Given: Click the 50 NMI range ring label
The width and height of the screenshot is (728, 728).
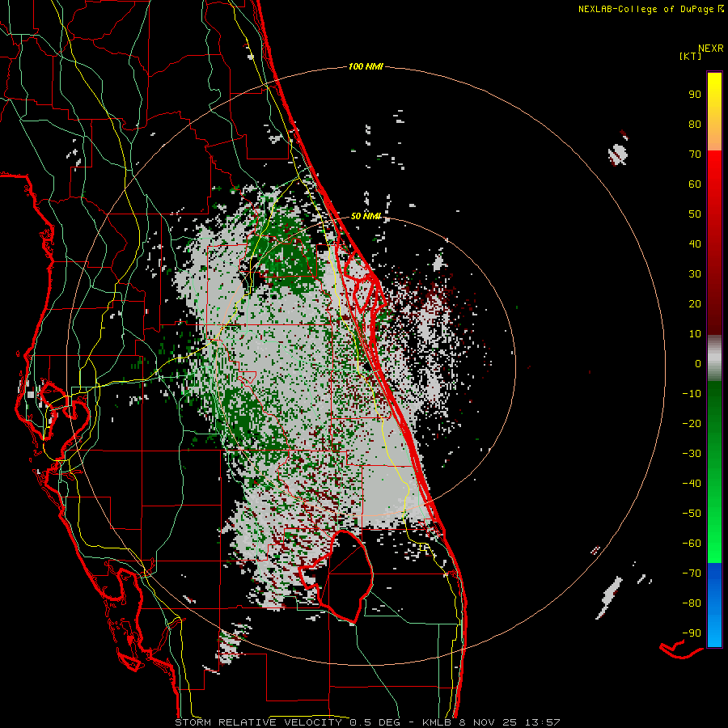Looking at the screenshot, I should point(366,216).
